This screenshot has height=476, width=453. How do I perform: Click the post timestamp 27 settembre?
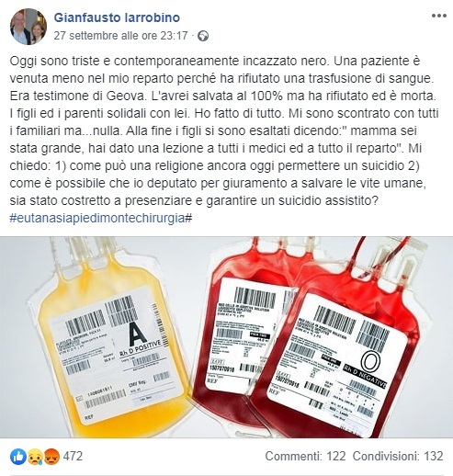coord(120,36)
